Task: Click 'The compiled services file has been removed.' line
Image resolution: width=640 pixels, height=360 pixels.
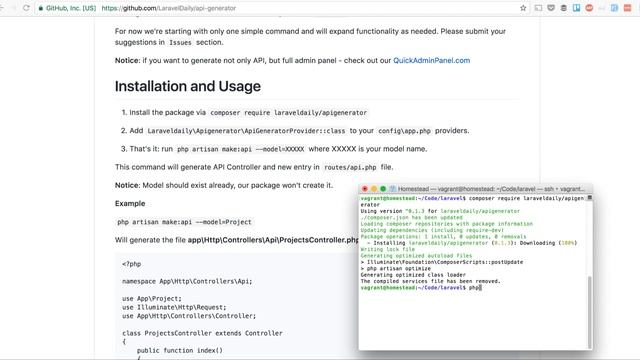Action: (x=430, y=281)
